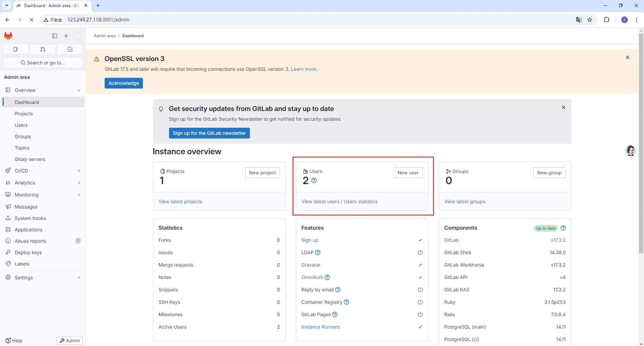Click the GitLab fox logo
The height and width of the screenshot is (346, 644).
tap(8, 36)
